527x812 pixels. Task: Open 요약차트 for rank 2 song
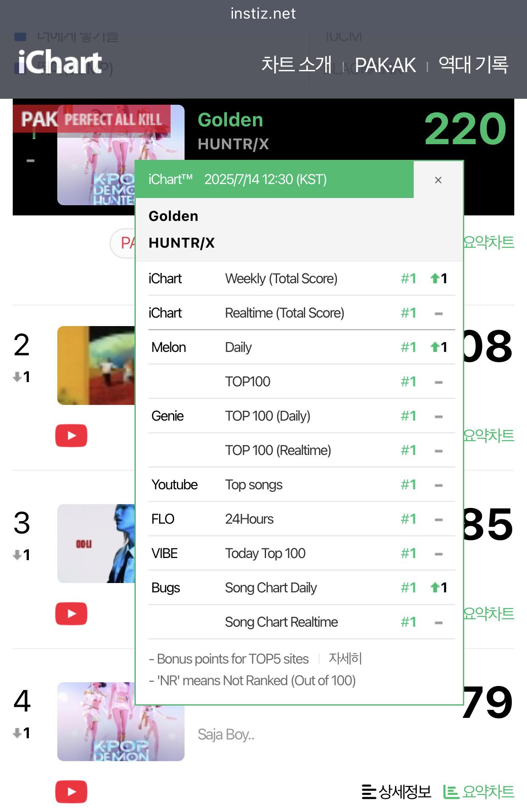click(x=489, y=435)
